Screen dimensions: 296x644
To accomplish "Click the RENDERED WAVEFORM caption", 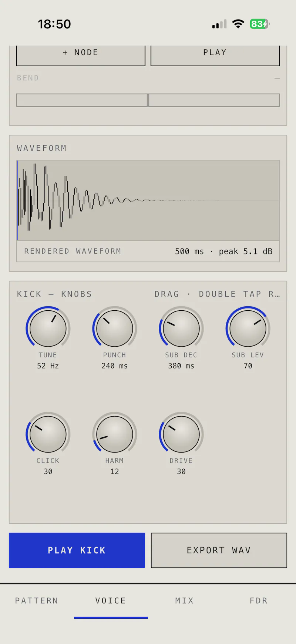I will (x=73, y=251).
